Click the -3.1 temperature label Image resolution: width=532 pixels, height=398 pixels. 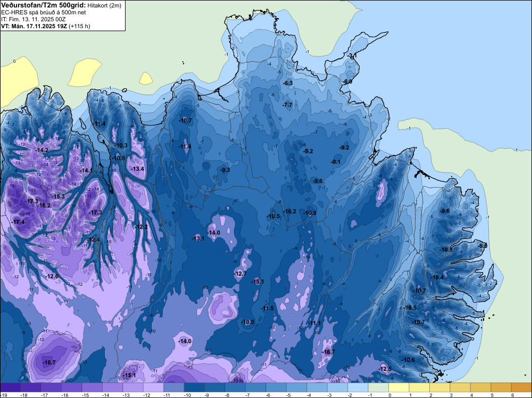[352, 55]
